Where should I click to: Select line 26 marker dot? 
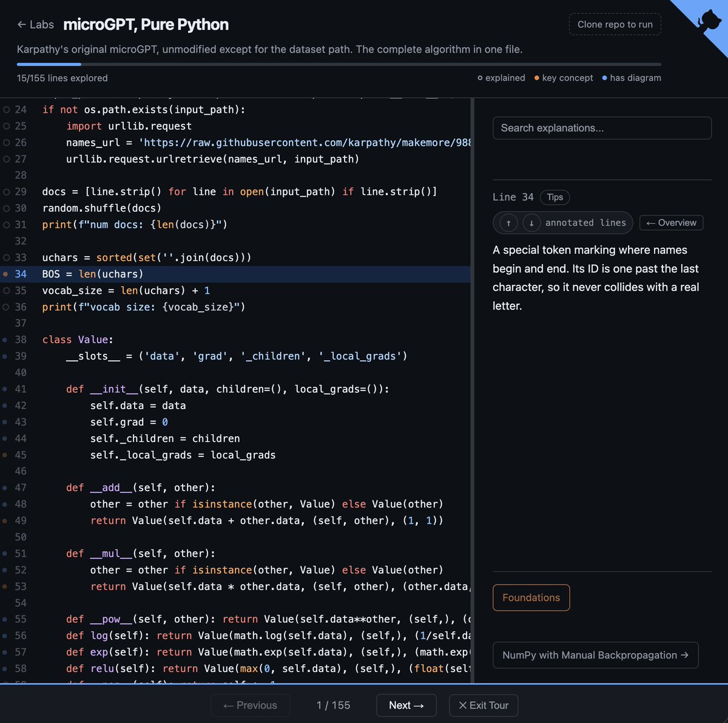pos(7,143)
